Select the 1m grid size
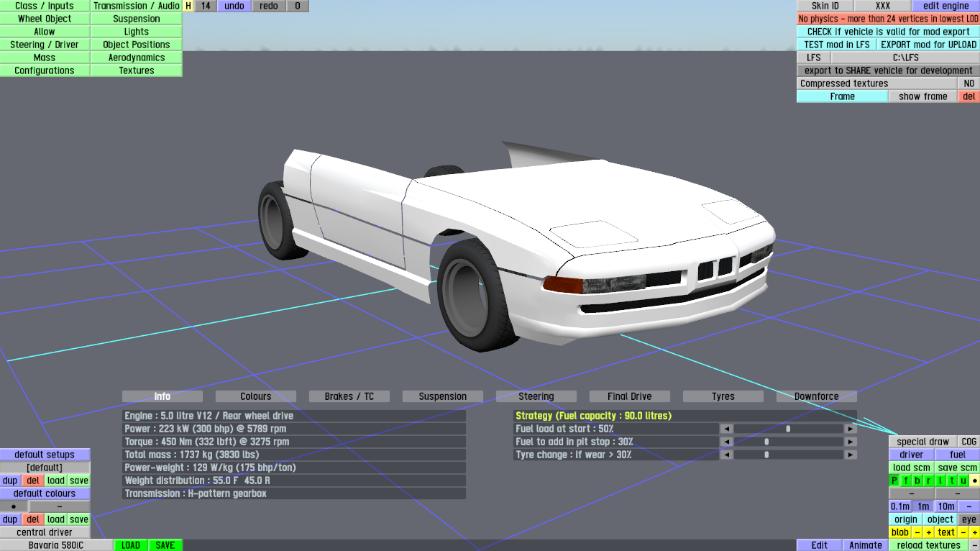Screen dimensions: 980x551 923,506
